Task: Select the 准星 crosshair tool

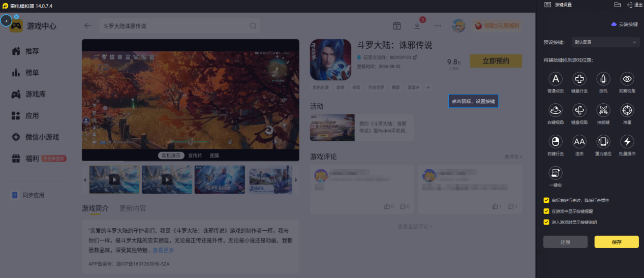Action: [x=627, y=110]
